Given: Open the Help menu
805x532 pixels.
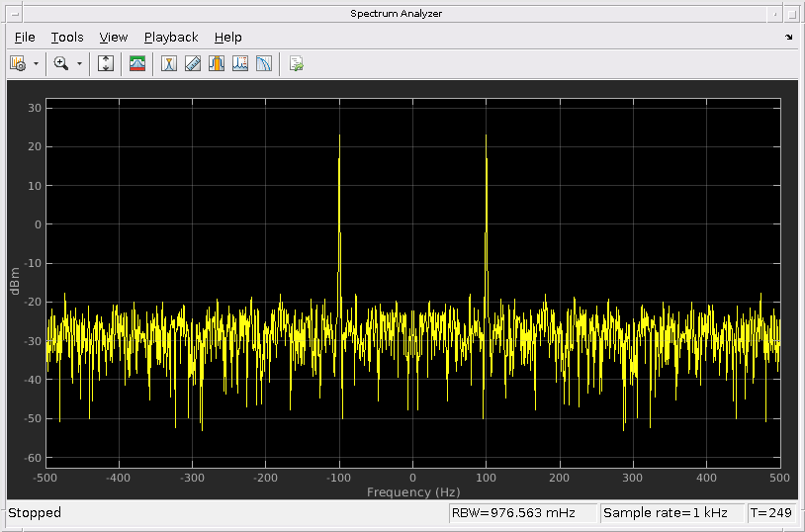Looking at the screenshot, I should point(228,37).
